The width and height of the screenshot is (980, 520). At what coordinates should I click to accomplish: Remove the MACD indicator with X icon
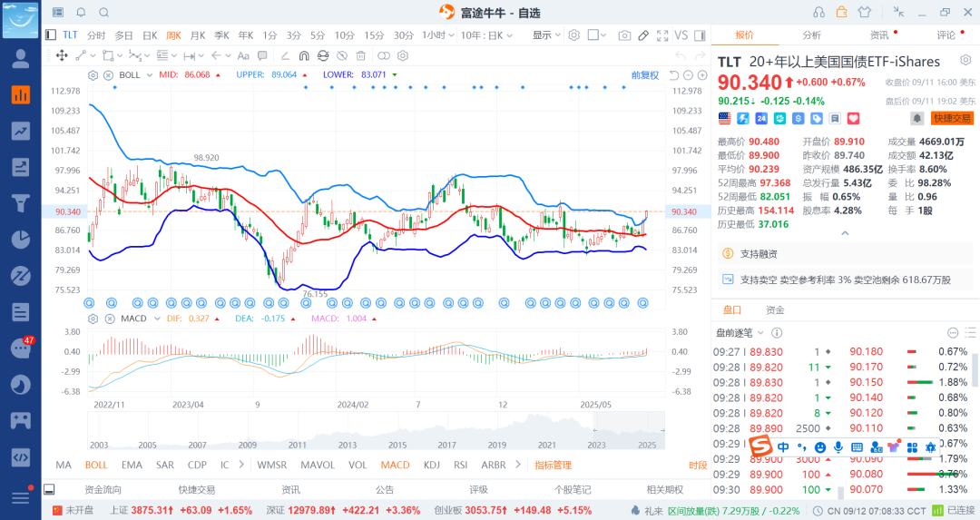coord(110,319)
